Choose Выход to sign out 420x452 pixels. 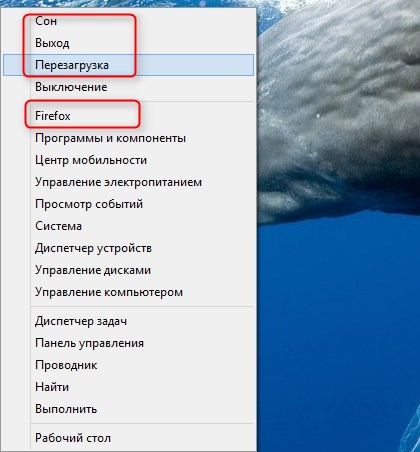click(x=128, y=43)
